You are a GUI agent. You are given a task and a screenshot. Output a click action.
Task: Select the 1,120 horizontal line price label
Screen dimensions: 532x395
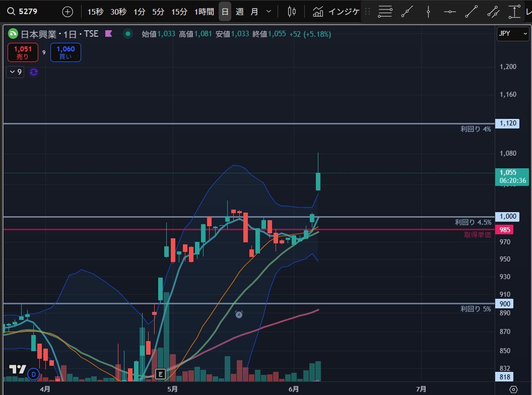(x=507, y=123)
